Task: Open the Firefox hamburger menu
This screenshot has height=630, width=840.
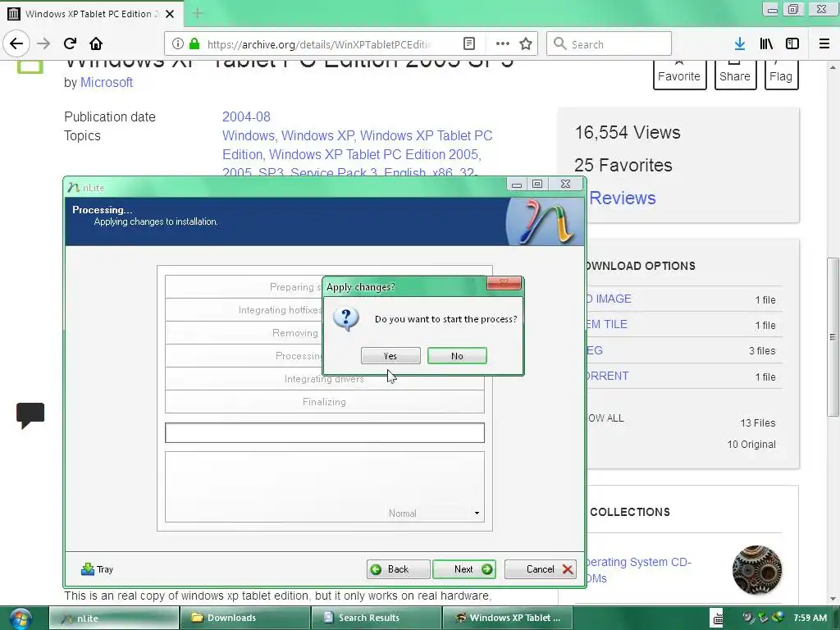Action: click(x=824, y=44)
